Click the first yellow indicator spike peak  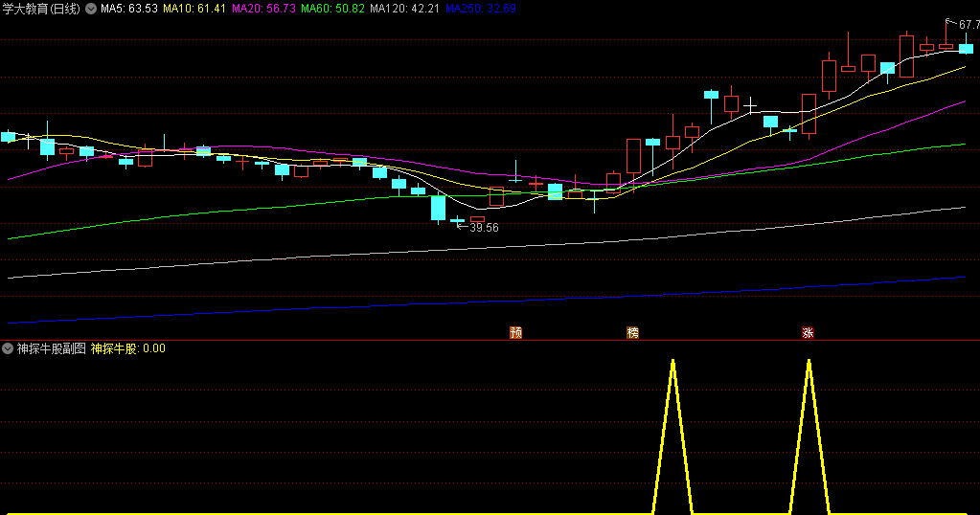(x=673, y=361)
